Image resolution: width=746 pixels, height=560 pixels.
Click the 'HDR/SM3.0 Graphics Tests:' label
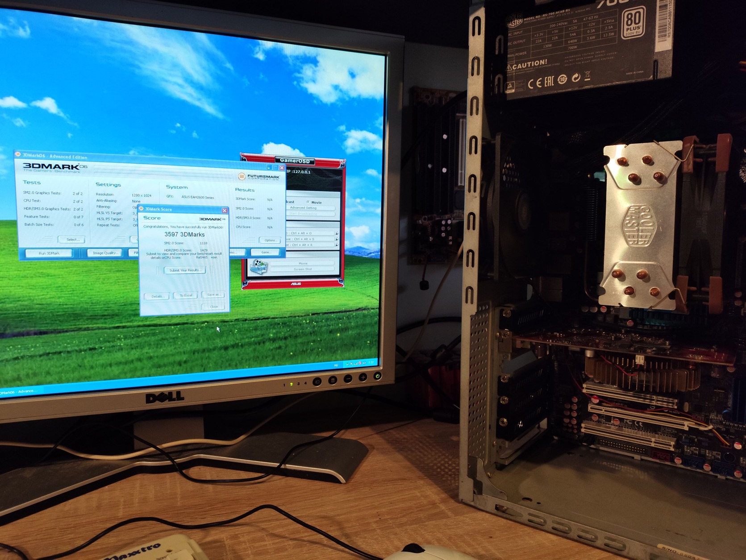[47, 209]
